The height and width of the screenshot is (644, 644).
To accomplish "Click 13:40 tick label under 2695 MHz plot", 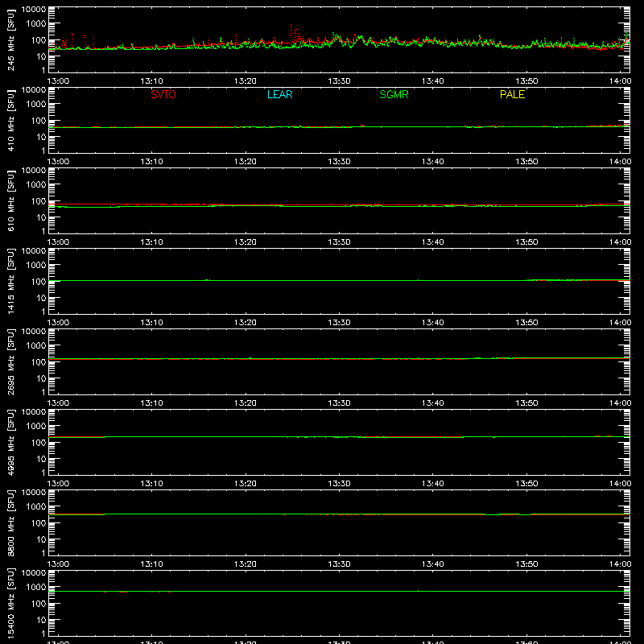I will coord(433,403).
